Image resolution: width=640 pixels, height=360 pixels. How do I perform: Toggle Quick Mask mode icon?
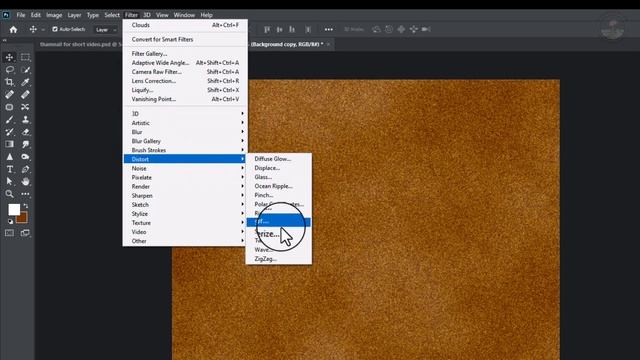pos(9,233)
